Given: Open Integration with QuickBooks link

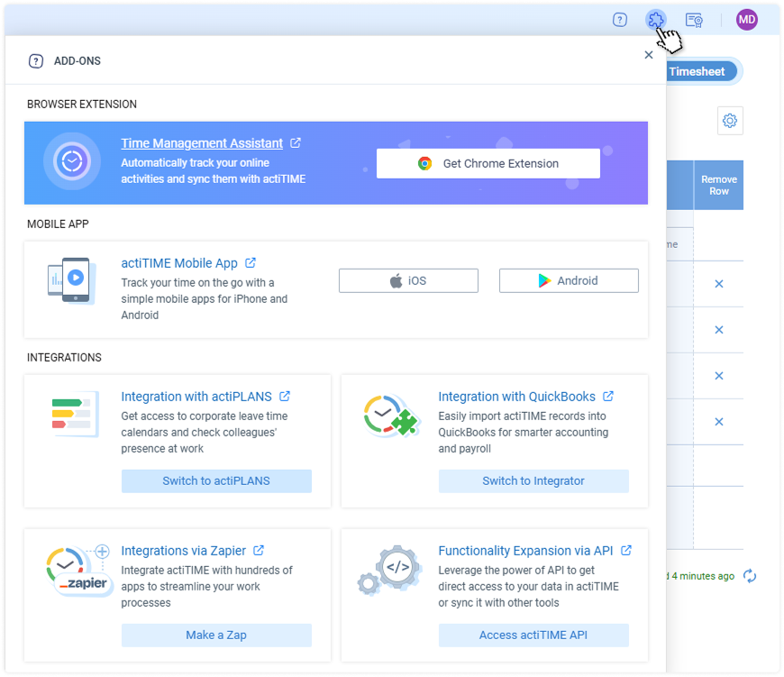Looking at the screenshot, I should [516, 397].
